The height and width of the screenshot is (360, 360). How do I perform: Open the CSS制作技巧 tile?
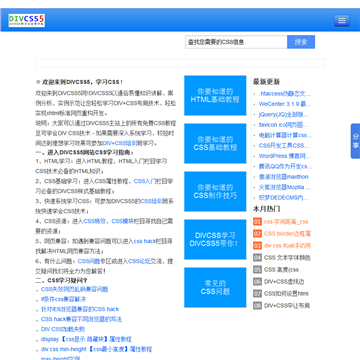click(215, 191)
